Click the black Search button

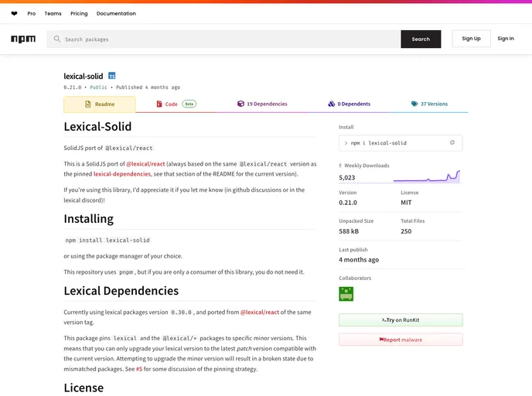pos(421,39)
